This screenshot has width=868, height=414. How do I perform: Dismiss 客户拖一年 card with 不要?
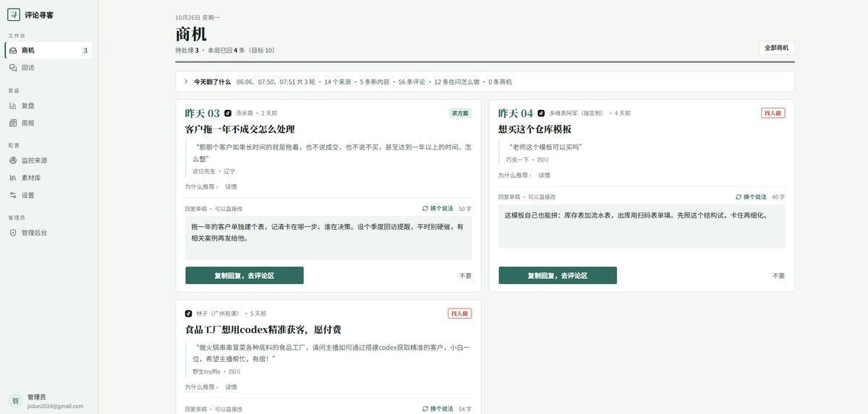pos(465,275)
